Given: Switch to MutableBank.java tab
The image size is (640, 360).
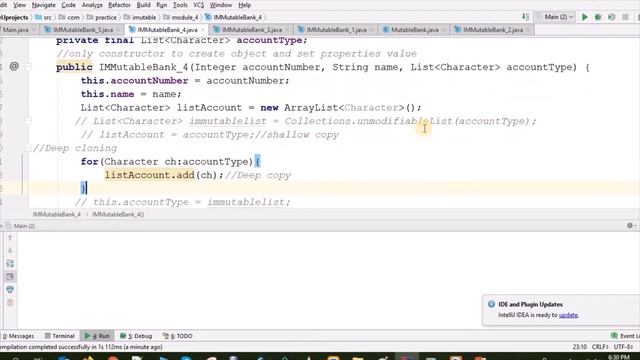Looking at the screenshot, I should click(414, 30).
